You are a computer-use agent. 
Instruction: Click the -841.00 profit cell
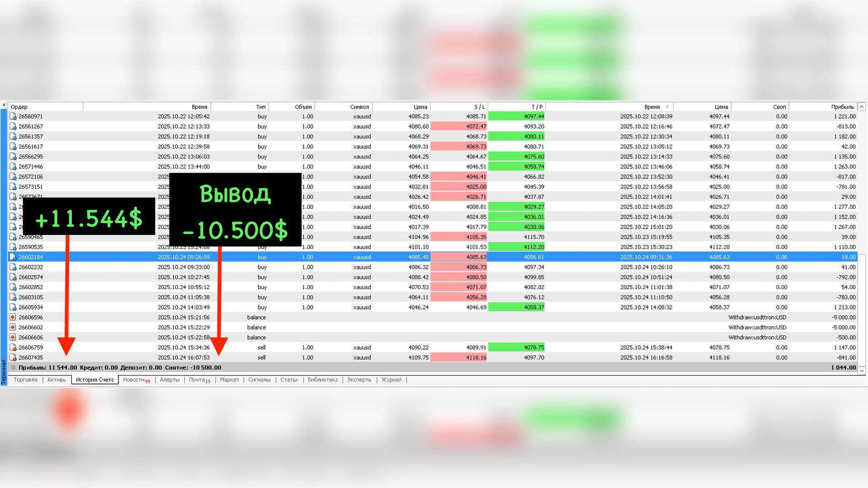coord(846,357)
